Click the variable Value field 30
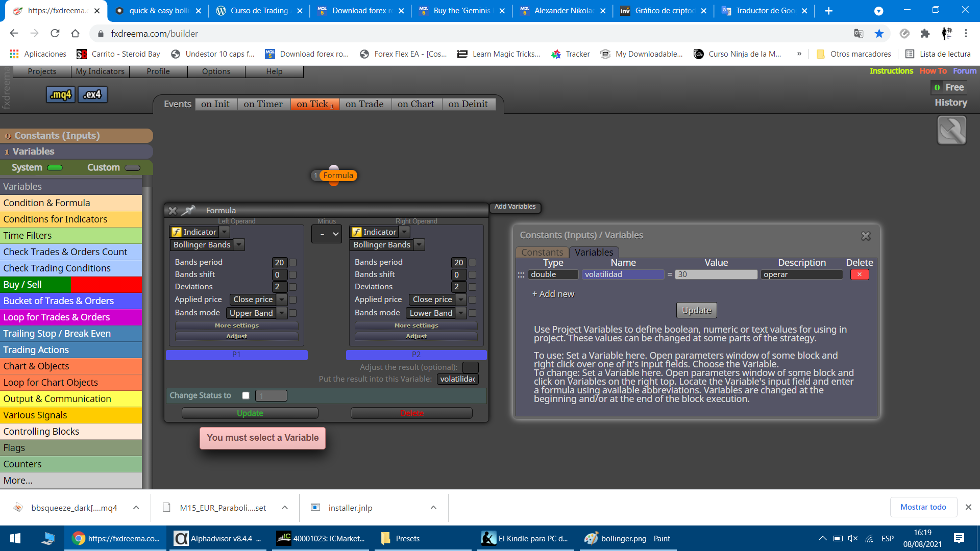Screen dimensions: 980x551 point(716,274)
